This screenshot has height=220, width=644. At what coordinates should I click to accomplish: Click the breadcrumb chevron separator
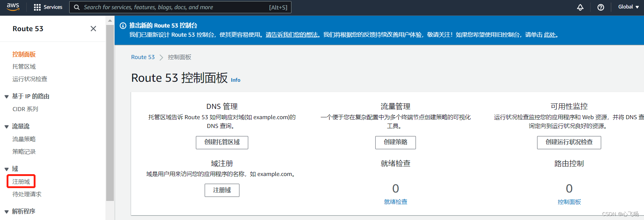point(161,58)
